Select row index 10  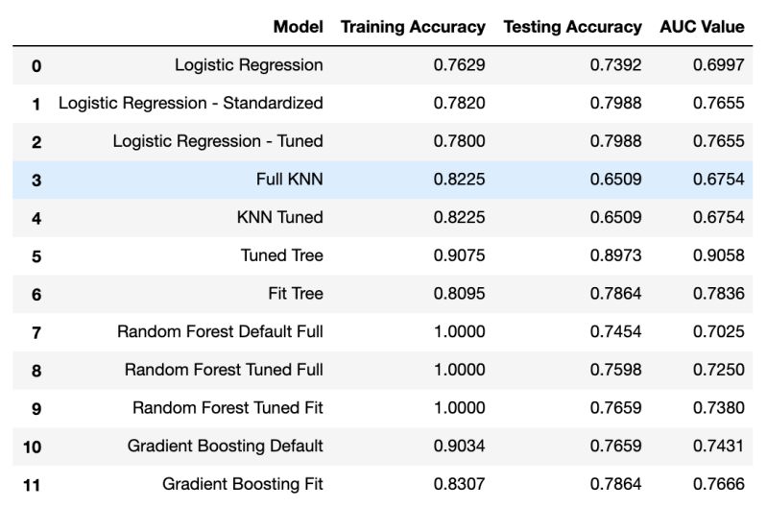[32, 447]
